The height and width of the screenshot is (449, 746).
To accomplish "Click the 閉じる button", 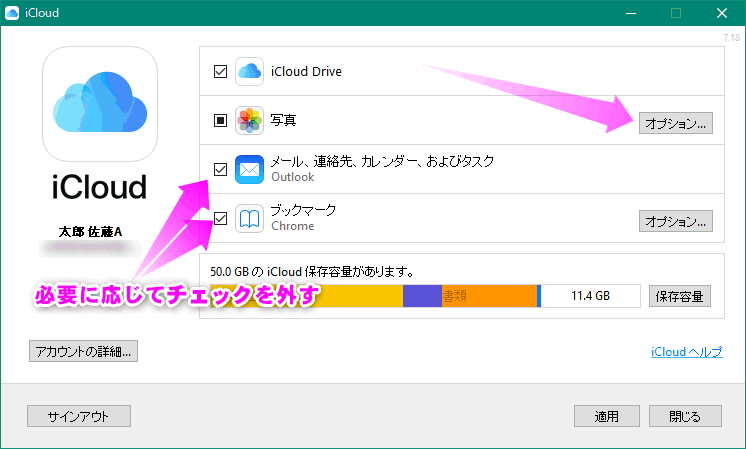I will (685, 416).
